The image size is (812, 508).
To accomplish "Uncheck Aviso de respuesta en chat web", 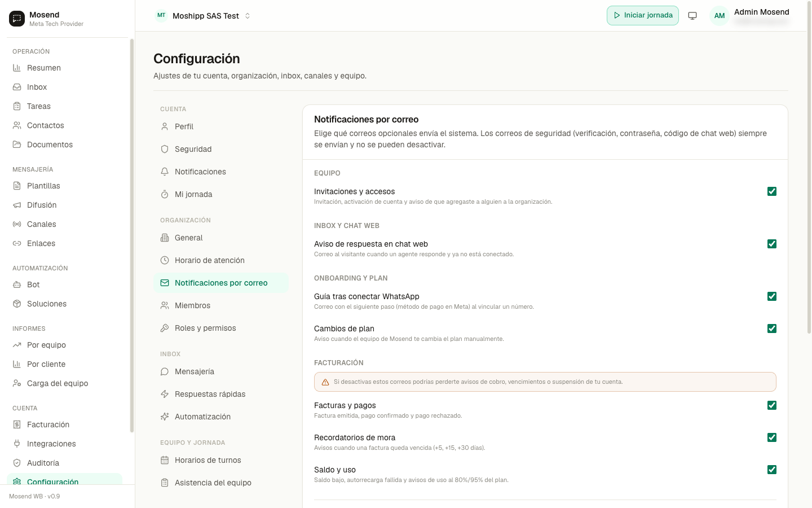I will pyautogui.click(x=772, y=244).
